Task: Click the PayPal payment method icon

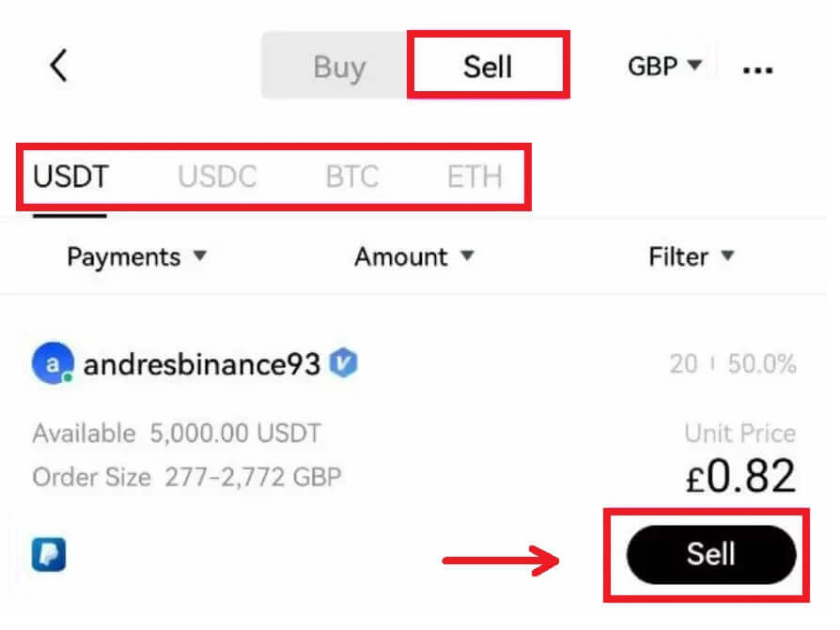Action: [x=47, y=555]
